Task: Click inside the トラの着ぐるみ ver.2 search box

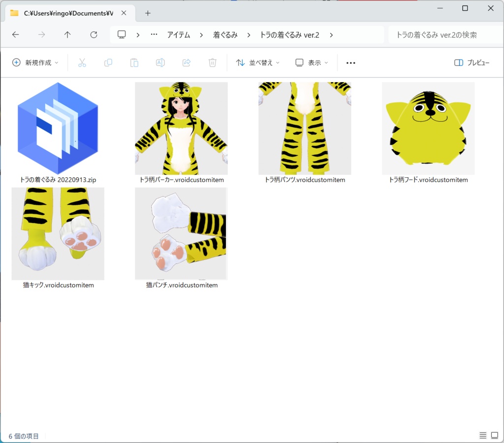Action: [x=443, y=34]
